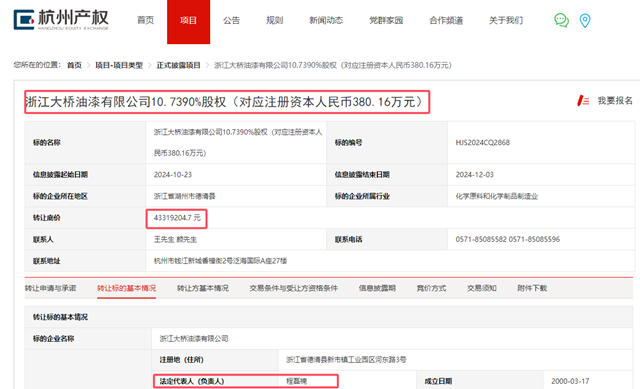Screen dimensions: 640x389
Task: Click the phone number 0571-85085582
Action: tap(481, 239)
